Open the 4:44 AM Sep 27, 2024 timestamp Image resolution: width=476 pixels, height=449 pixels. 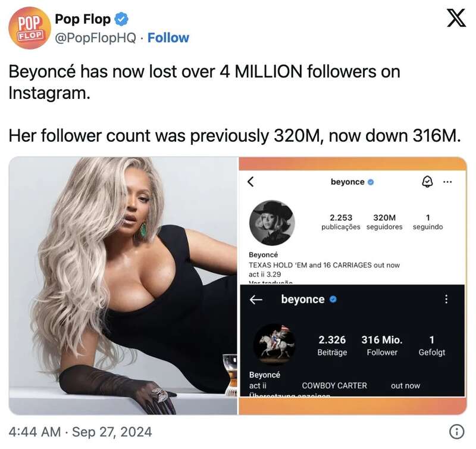pyautogui.click(x=80, y=432)
